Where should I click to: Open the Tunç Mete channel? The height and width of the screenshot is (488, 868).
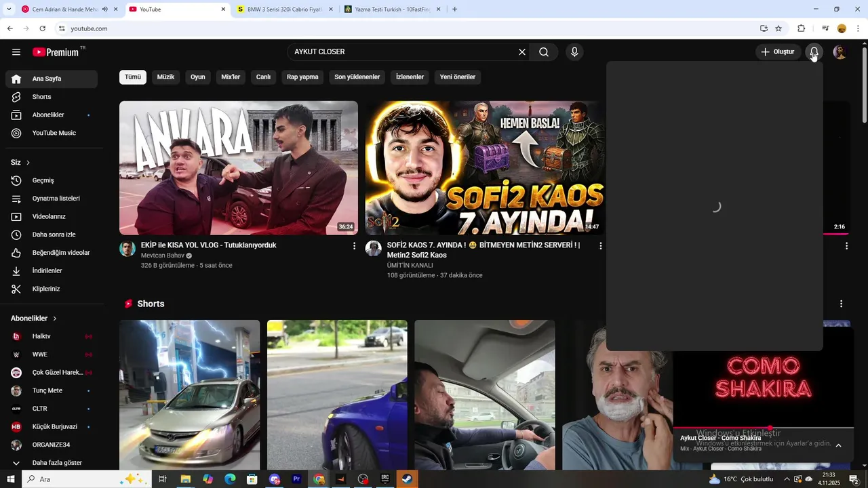(52, 390)
